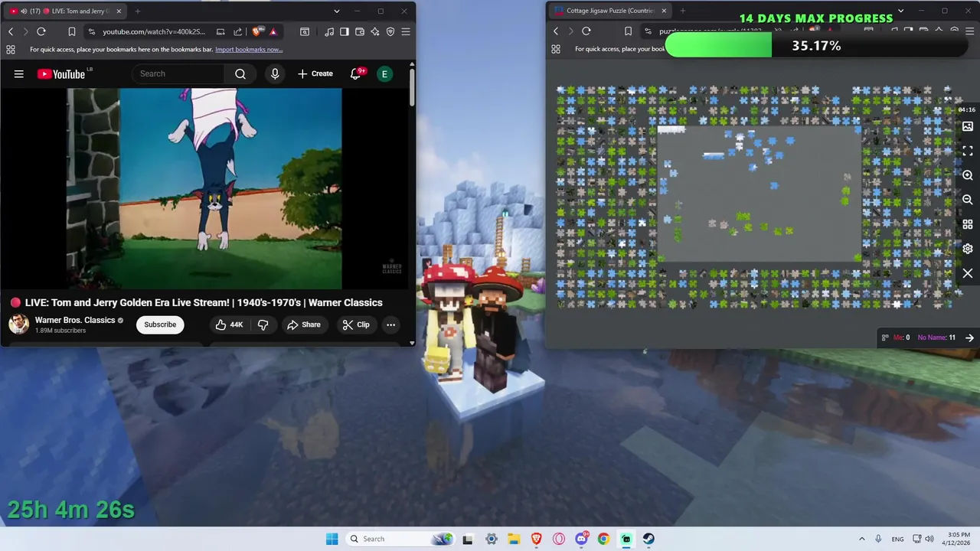
Task: Reload the YouTube page
Action: click(x=41, y=31)
